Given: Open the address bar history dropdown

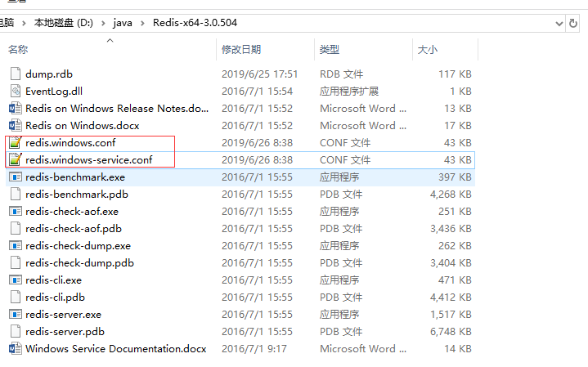Looking at the screenshot, I should [x=559, y=24].
